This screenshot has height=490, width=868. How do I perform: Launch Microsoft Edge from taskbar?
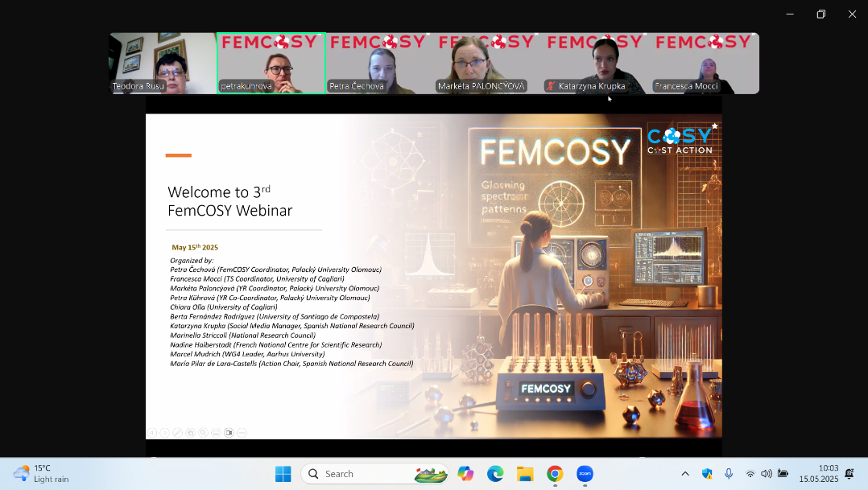click(x=495, y=474)
